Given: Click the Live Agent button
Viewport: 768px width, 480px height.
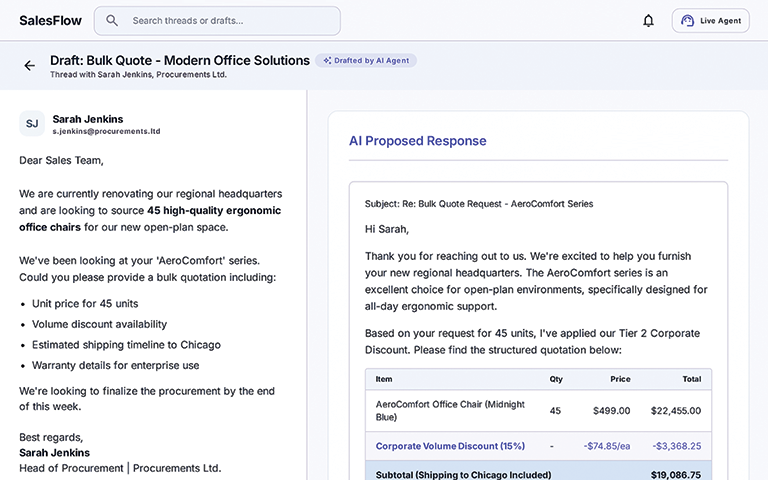Looking at the screenshot, I should click(710, 21).
